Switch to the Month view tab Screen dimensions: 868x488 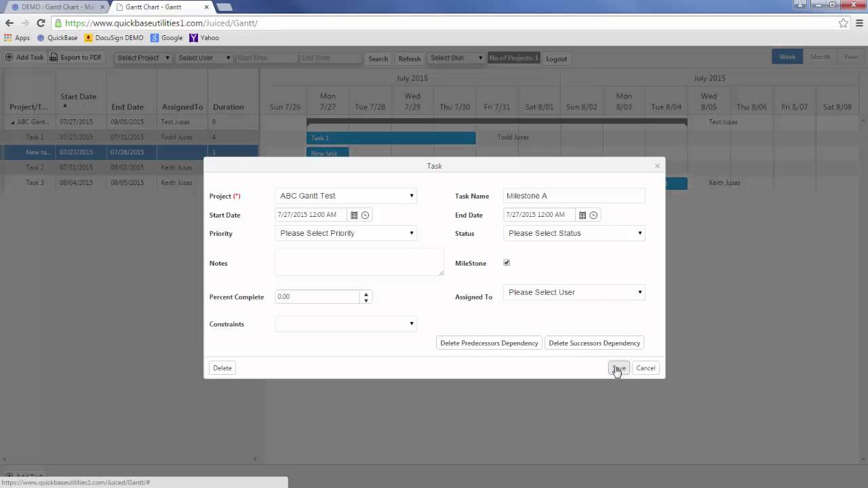coord(820,57)
